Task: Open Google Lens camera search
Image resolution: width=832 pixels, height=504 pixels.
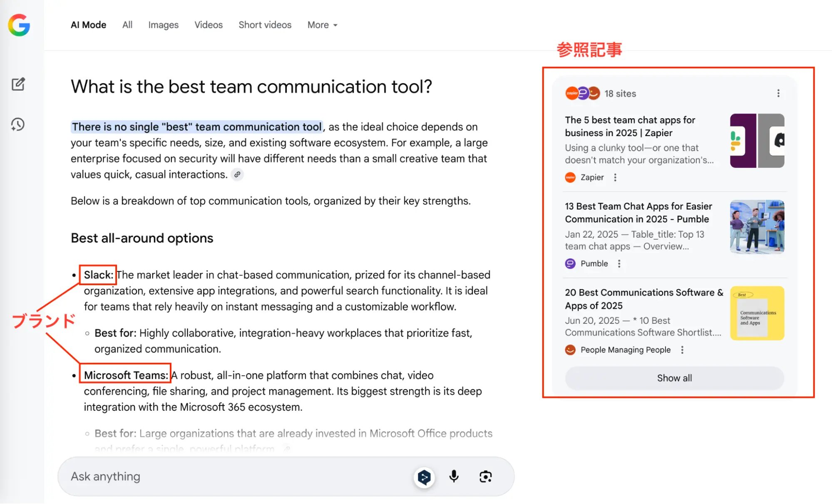Action: coord(485,477)
